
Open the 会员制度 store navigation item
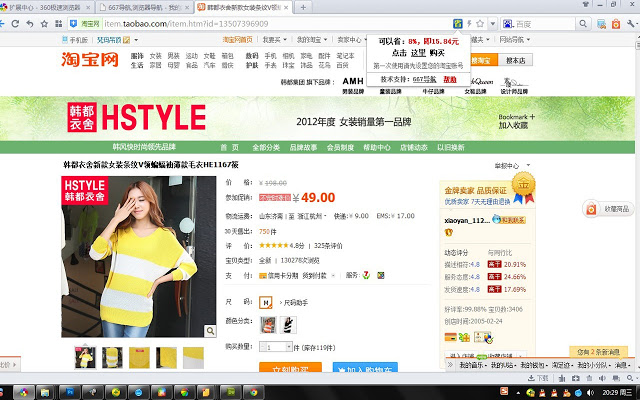click(x=340, y=147)
